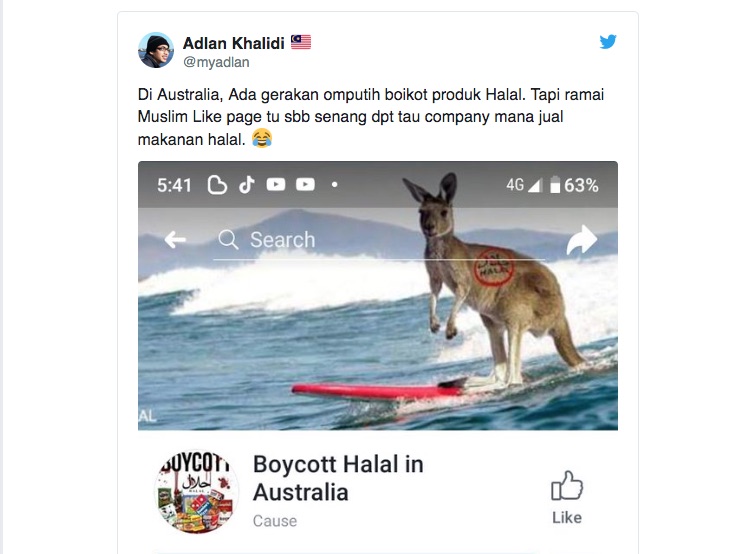This screenshot has height=554, width=739.
Task: Open the Adlan Khalidi display name link
Action: point(233,43)
